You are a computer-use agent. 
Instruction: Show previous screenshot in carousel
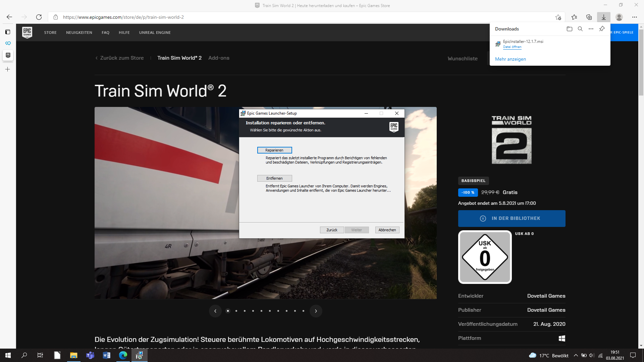tap(215, 311)
